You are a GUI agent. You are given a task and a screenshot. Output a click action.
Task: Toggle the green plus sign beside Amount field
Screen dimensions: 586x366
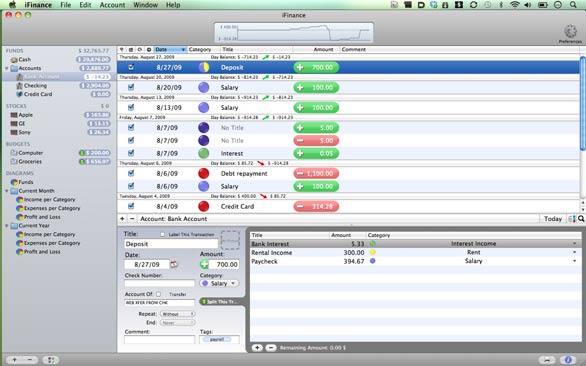point(204,264)
